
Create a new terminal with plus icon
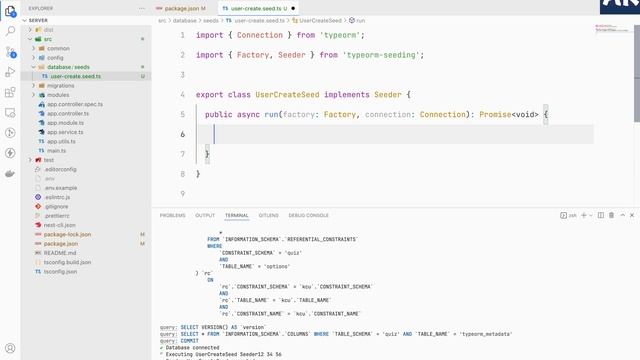pyautogui.click(x=584, y=215)
